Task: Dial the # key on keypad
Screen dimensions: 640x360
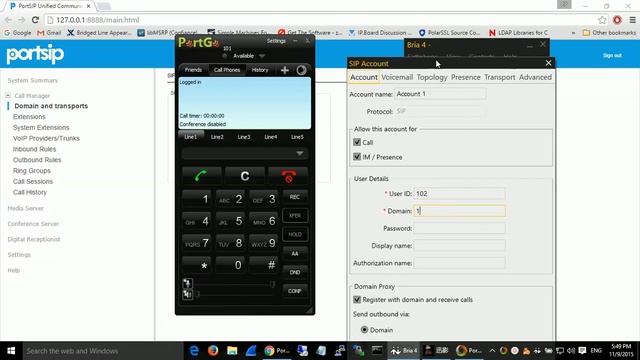Action: click(264, 265)
